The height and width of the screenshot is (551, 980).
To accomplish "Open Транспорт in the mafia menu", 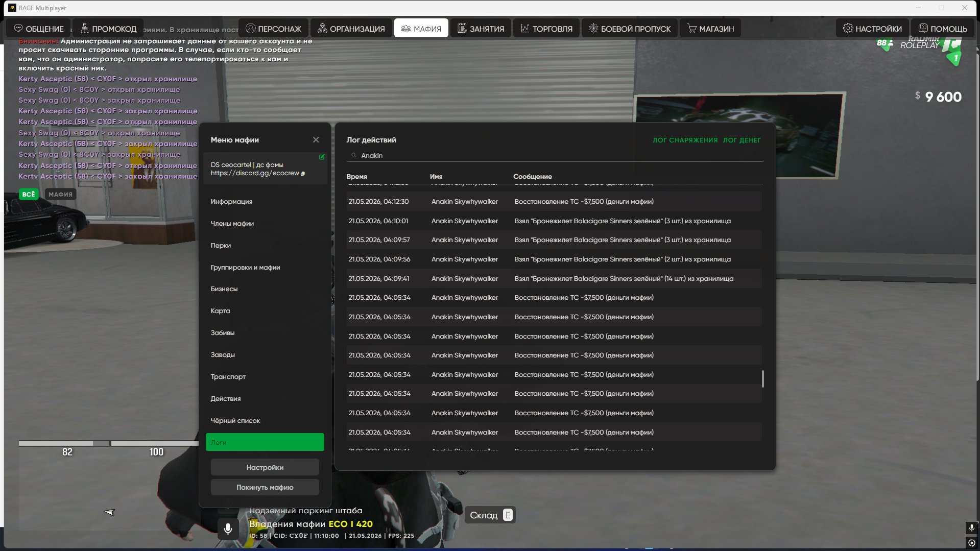I will [x=228, y=377].
